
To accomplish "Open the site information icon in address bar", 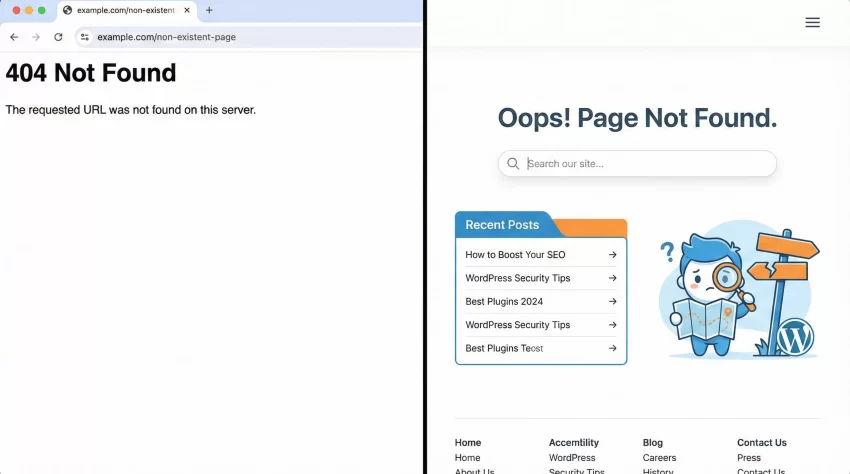I will click(x=85, y=37).
